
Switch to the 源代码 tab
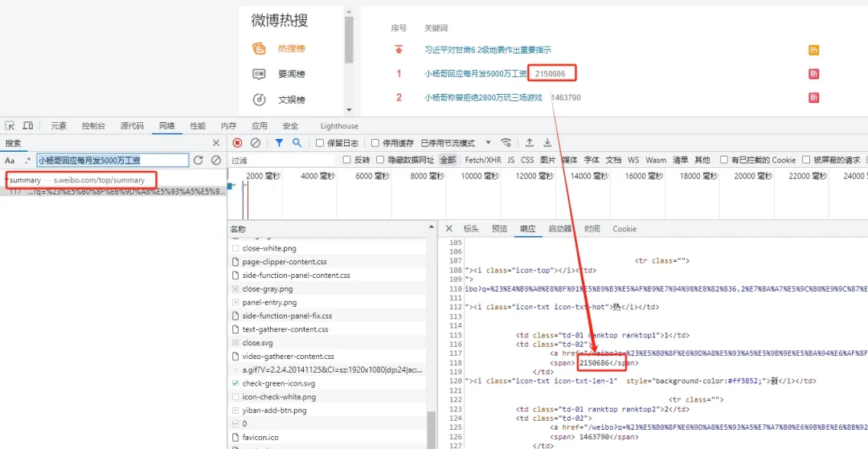[x=132, y=126]
